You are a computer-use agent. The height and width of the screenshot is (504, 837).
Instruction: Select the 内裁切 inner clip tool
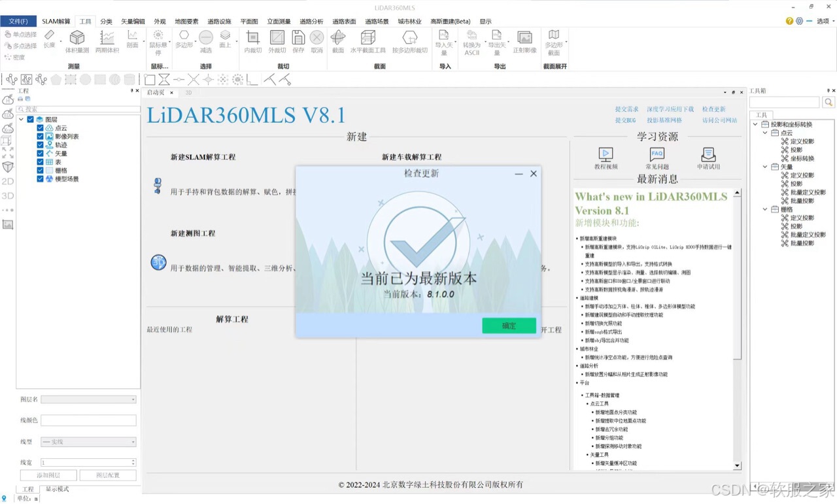tap(252, 41)
